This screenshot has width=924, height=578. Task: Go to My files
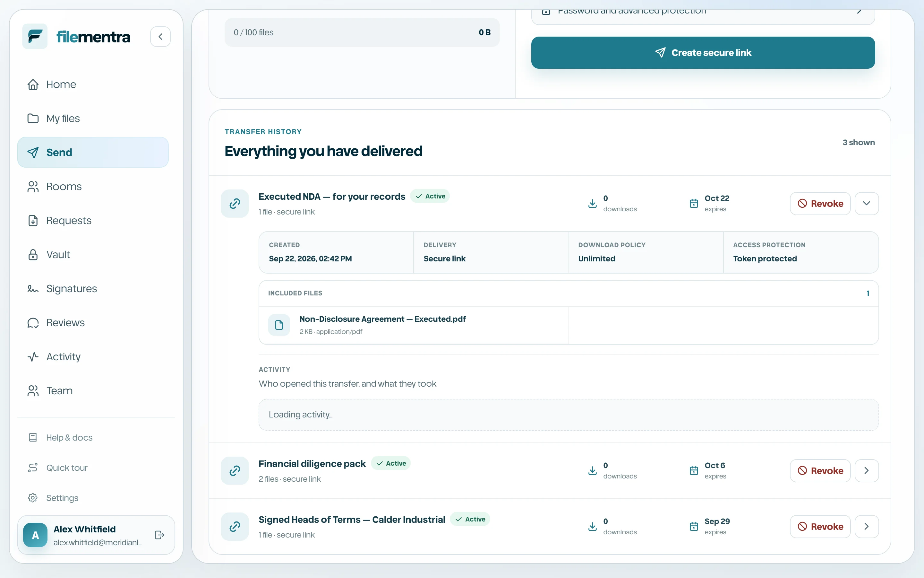pos(93,118)
